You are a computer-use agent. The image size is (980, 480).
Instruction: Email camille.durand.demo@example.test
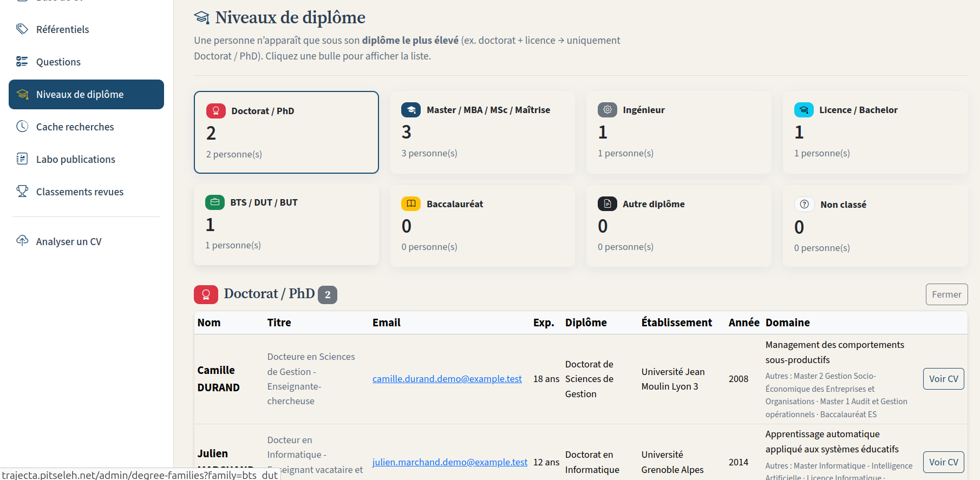click(447, 379)
